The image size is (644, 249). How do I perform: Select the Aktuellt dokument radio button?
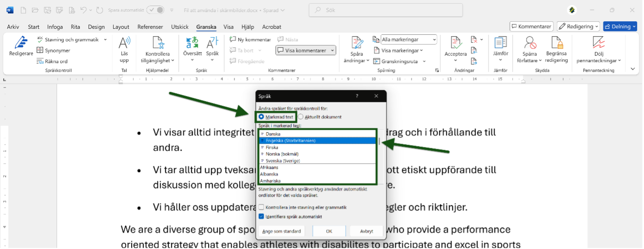301,117
